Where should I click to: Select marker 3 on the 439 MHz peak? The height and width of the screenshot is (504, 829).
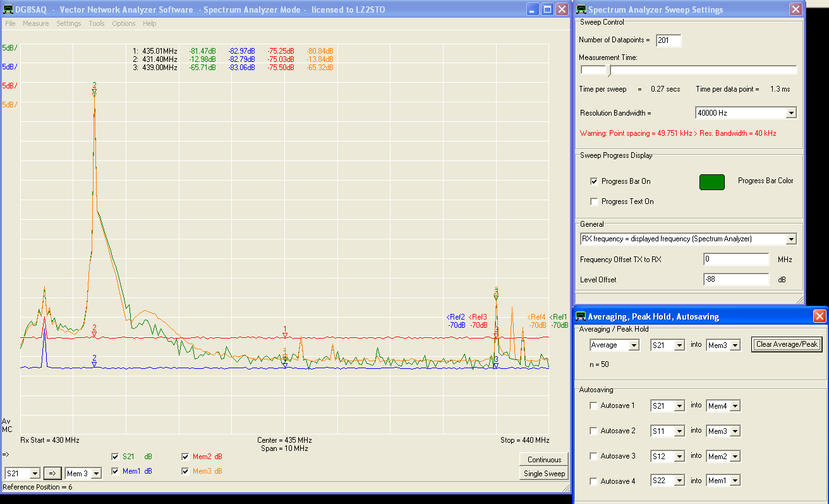(496, 294)
